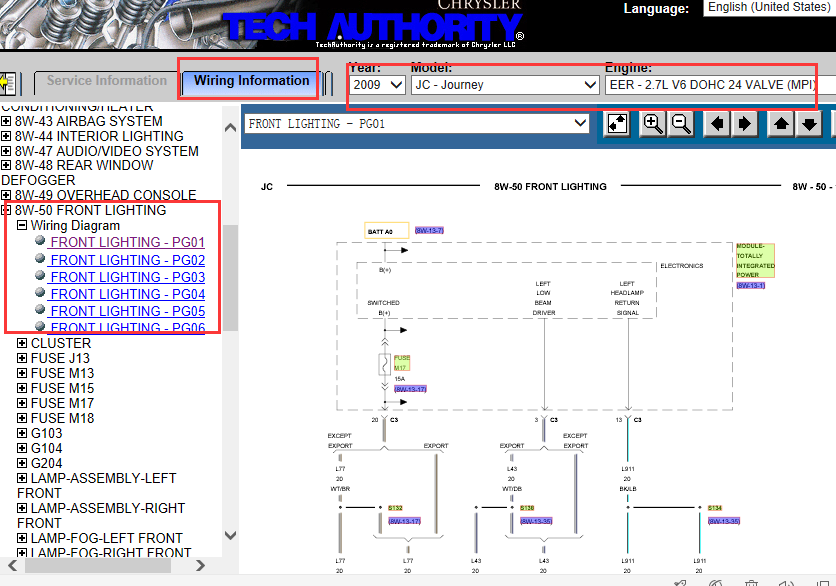Click the fit-to-window diagram icon
Screen dimensions: 836x586
pos(618,124)
